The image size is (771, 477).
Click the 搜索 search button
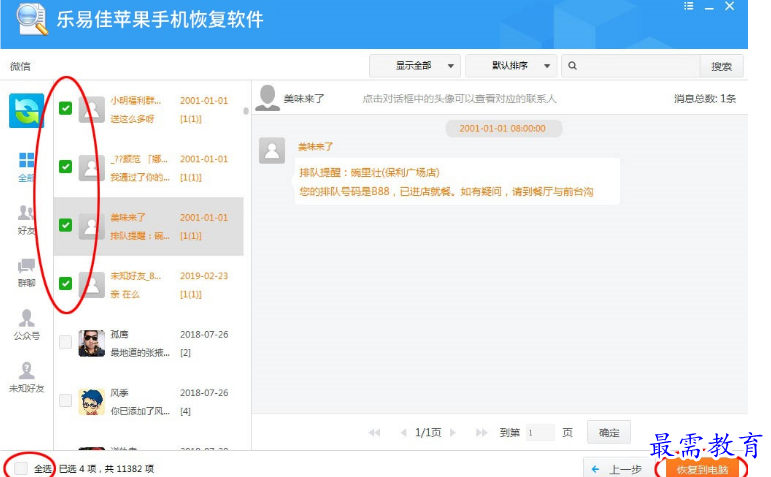pyautogui.click(x=721, y=66)
